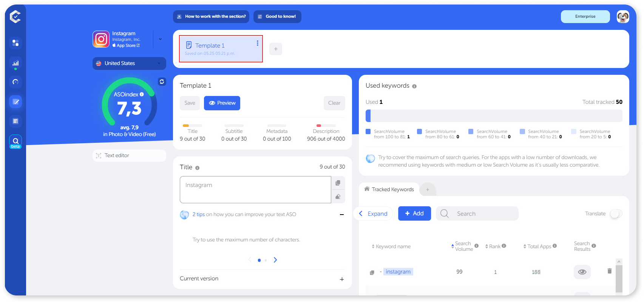
Task: Sort by Search Volume column
Action: 462,246
